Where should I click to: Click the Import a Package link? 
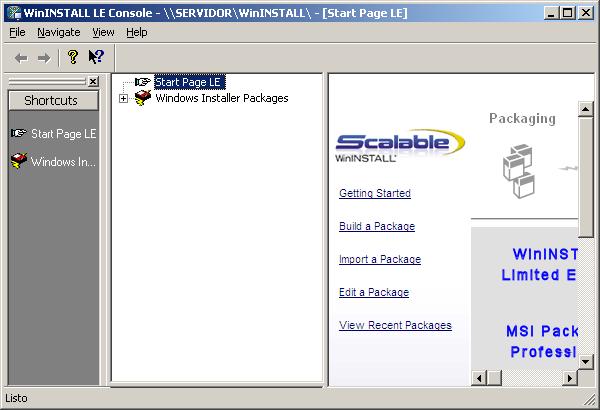click(379, 259)
